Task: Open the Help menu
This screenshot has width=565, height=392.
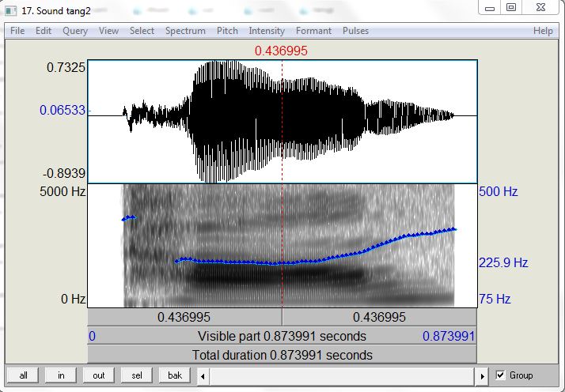Action: click(543, 31)
